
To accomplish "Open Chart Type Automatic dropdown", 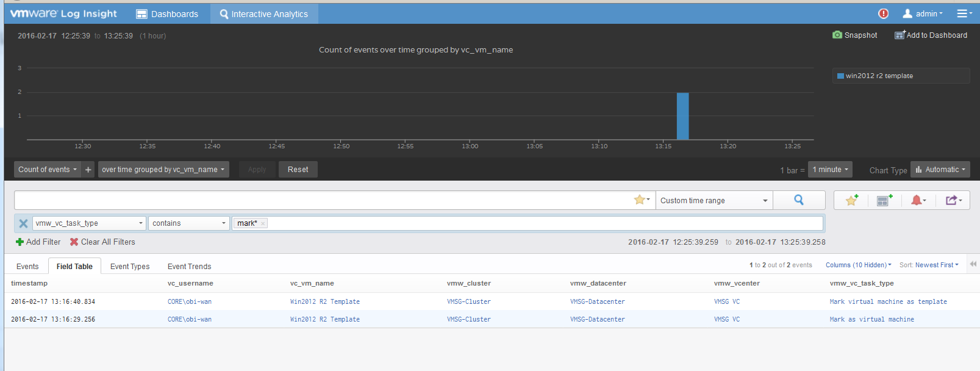I will coord(940,170).
